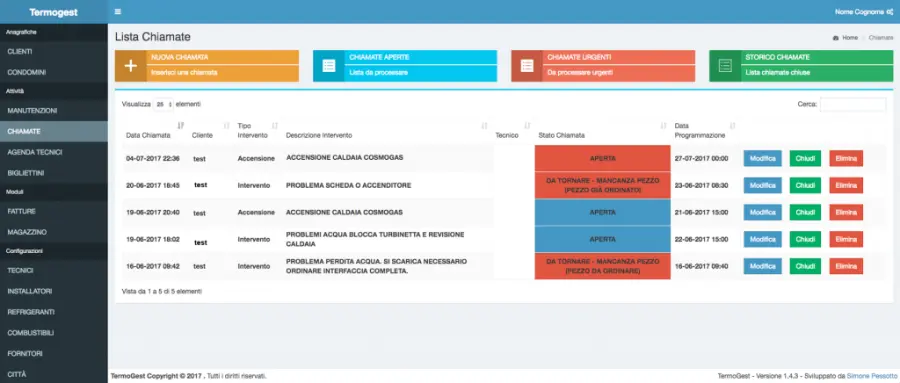Screen dimensions: 900x383
Task: Click archive icon on Storico Chiamate card
Action: tap(725, 65)
